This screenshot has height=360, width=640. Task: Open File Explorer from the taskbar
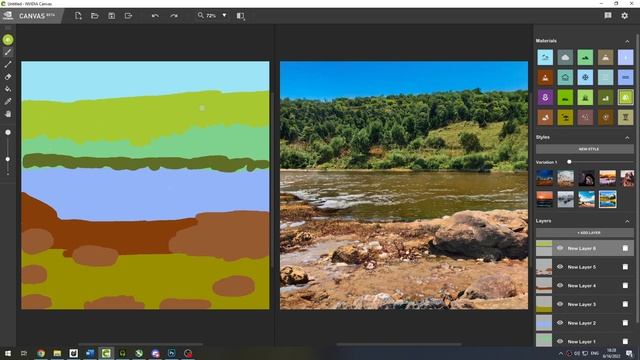point(57,353)
